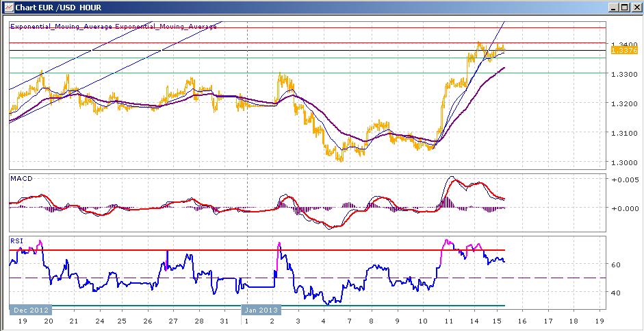Click date label 4 on time axis

coord(324,321)
